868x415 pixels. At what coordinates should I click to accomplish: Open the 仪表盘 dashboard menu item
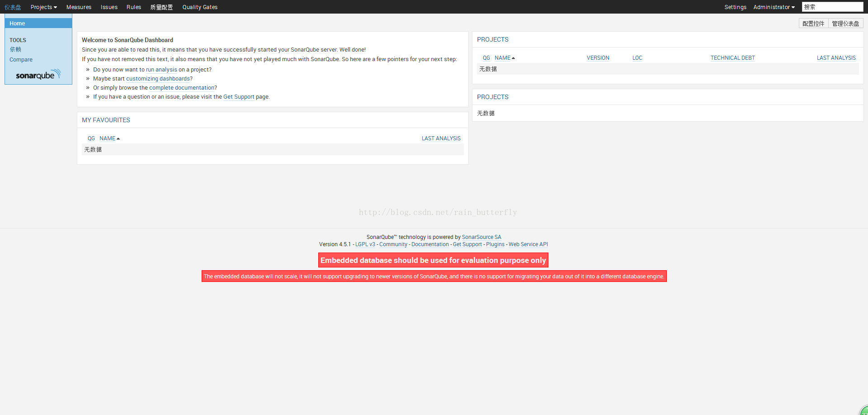coord(13,7)
